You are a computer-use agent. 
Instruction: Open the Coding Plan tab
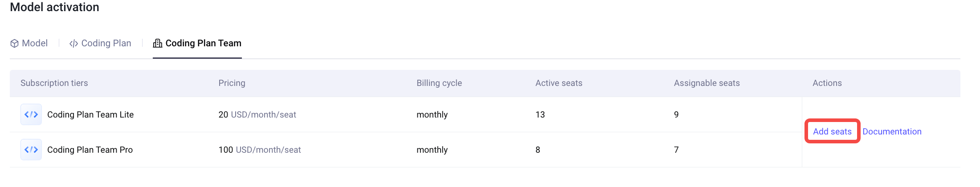(106, 43)
